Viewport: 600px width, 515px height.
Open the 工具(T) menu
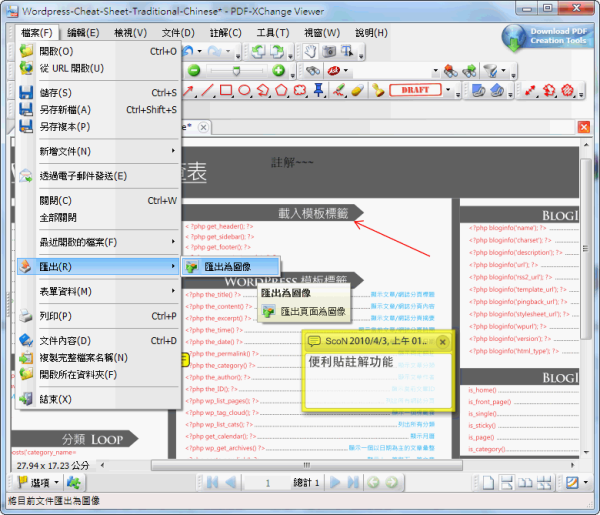click(x=273, y=33)
